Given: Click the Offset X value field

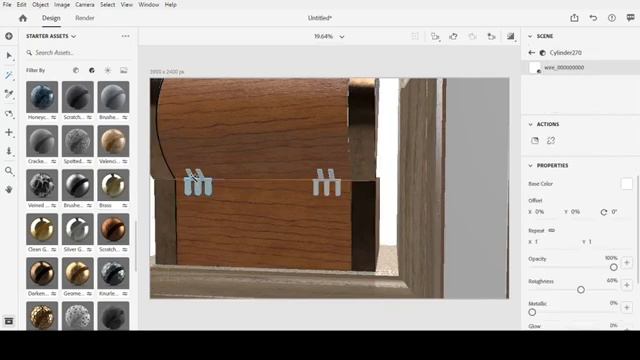Looking at the screenshot, I should tap(540, 212).
